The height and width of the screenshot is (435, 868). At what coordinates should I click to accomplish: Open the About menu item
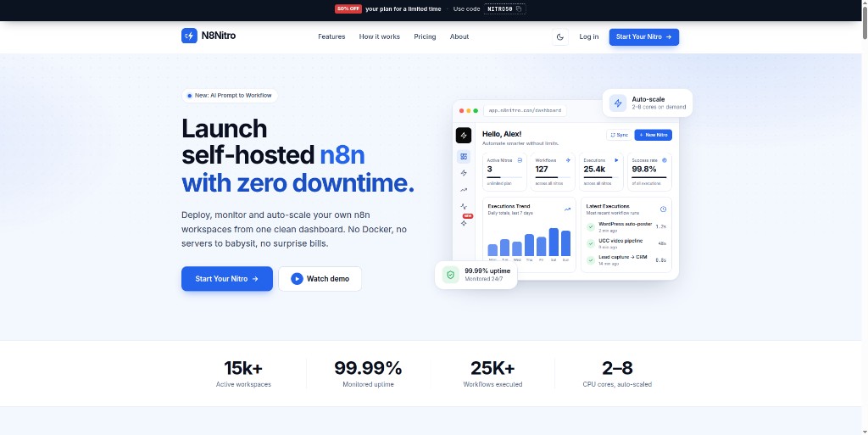point(459,36)
